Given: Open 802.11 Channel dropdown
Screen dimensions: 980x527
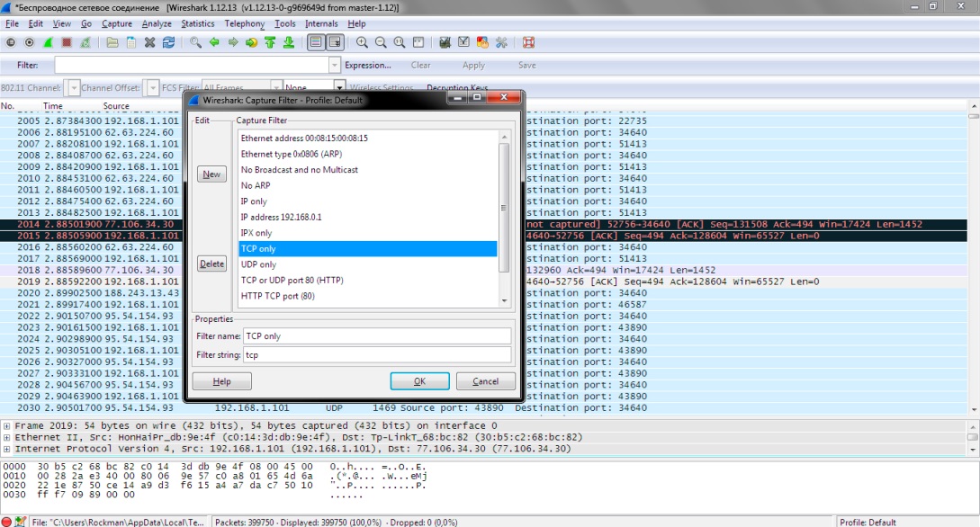Looking at the screenshot, I should pos(74,88).
